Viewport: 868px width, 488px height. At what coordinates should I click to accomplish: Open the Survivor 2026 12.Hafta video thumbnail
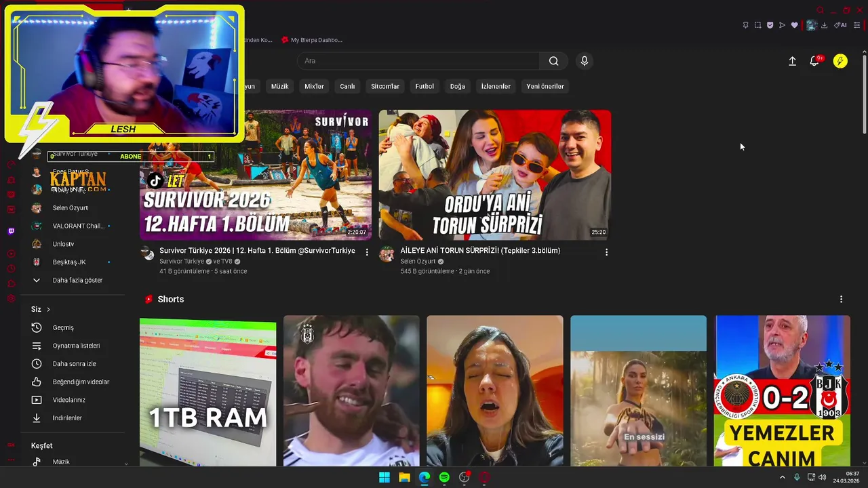(256, 175)
